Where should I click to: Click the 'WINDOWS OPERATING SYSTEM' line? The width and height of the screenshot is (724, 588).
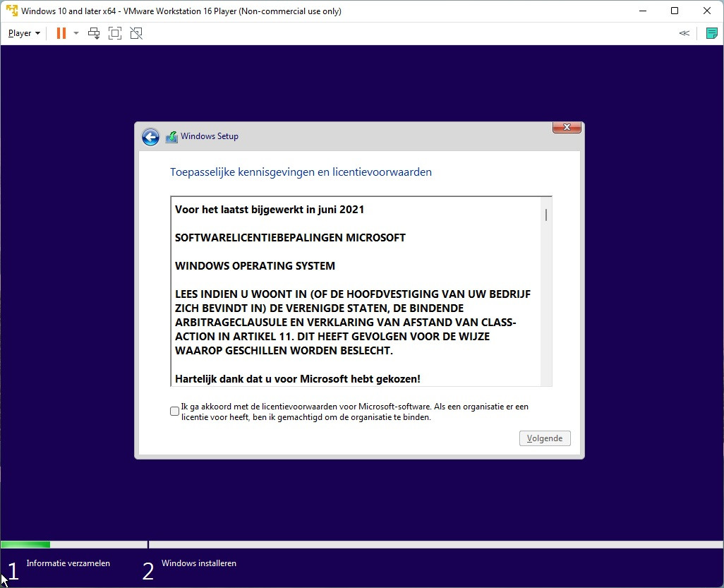pyautogui.click(x=255, y=266)
